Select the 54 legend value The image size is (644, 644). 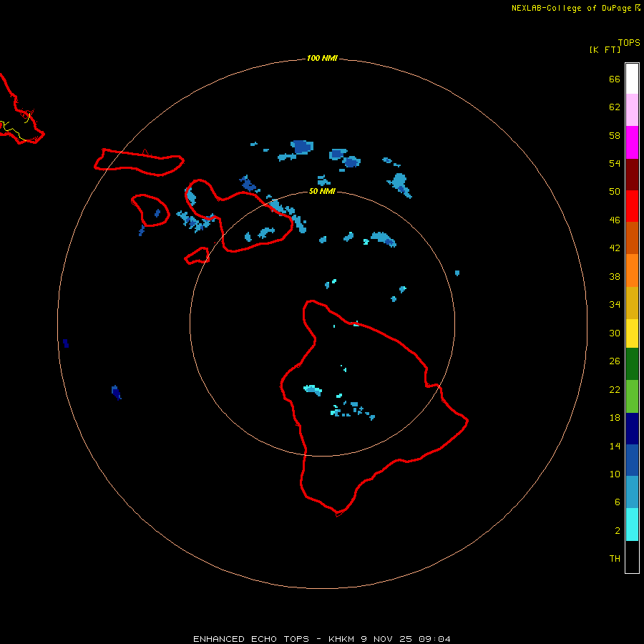pos(615,163)
